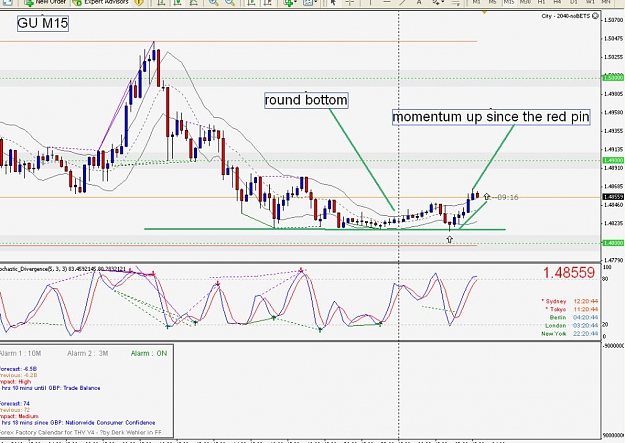Screen dimensions: 625x443
Task: Select the 'round bottom' text label
Action: [306, 100]
